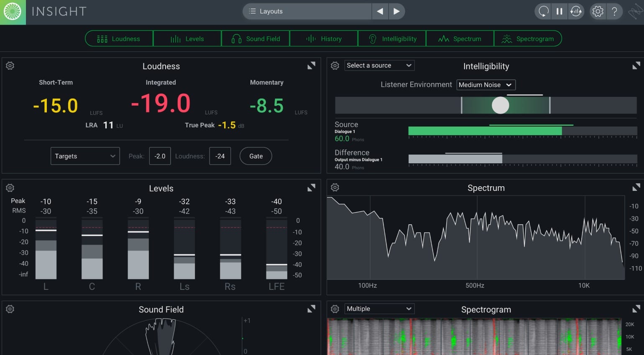644x355 pixels.
Task: Click the intelligibility meter white circle indicator
Action: pyautogui.click(x=500, y=105)
